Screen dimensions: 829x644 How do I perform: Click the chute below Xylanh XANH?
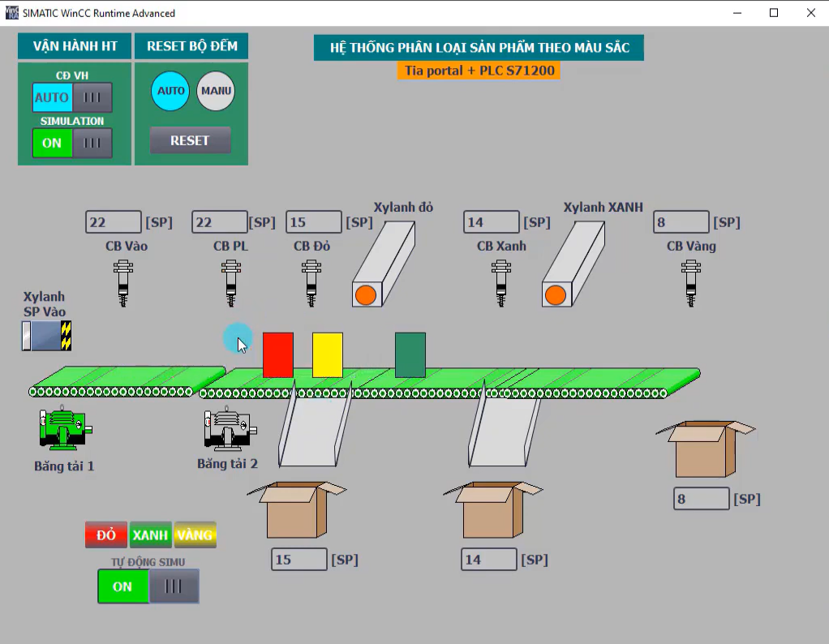point(504,431)
